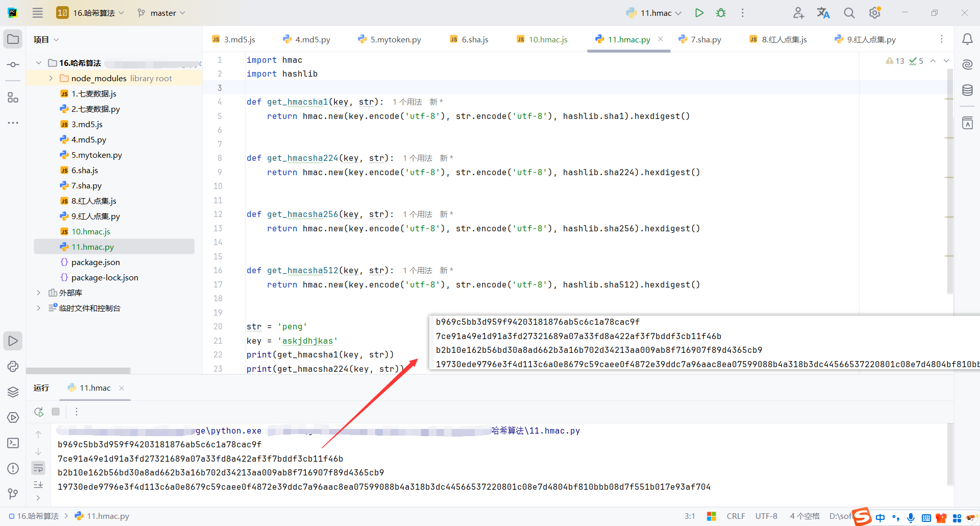The height and width of the screenshot is (526, 980).
Task: Open the master branch dropdown
Action: 161,13
